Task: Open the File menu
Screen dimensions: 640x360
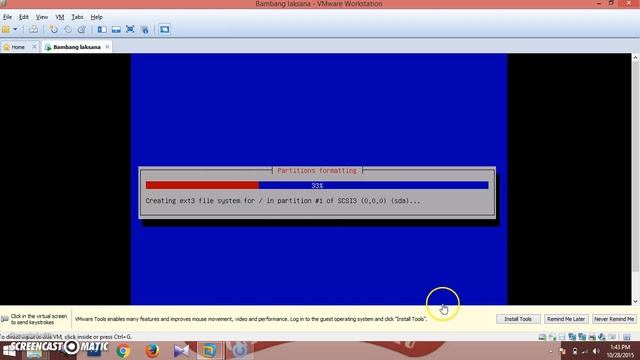Action: (7, 17)
